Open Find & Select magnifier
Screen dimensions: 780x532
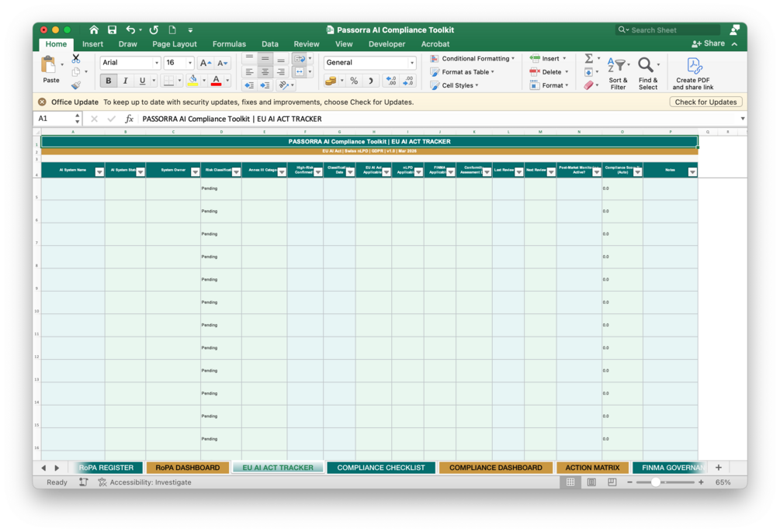click(648, 73)
